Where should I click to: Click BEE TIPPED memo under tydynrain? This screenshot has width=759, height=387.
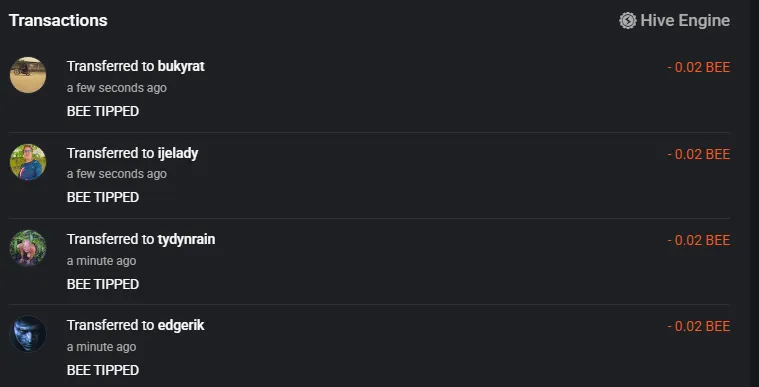103,284
